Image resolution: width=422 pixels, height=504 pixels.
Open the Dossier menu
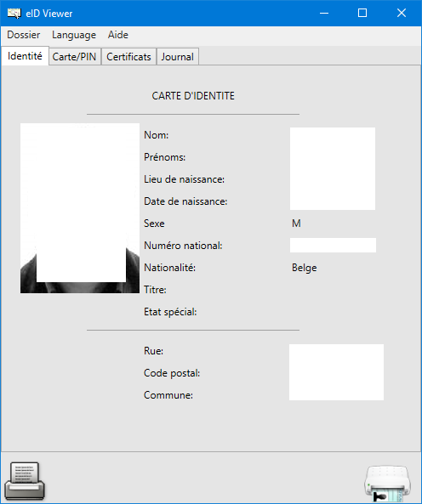tap(24, 35)
